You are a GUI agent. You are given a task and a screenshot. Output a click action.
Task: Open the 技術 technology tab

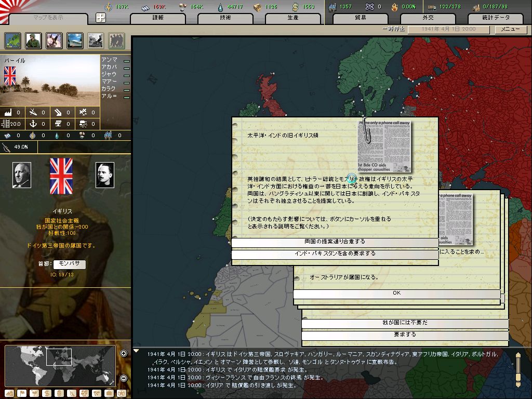225,18
